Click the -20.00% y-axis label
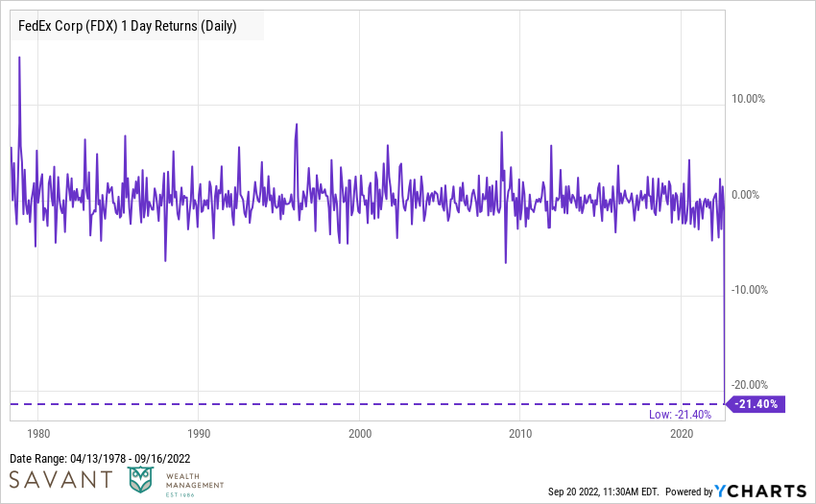This screenshot has height=504, width=816. pos(750,385)
